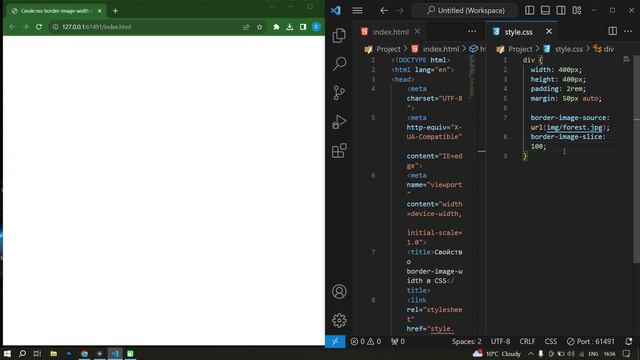The width and height of the screenshot is (640, 360).
Task: Click the ports forwarded indicator showing 0
Action: tap(398, 341)
